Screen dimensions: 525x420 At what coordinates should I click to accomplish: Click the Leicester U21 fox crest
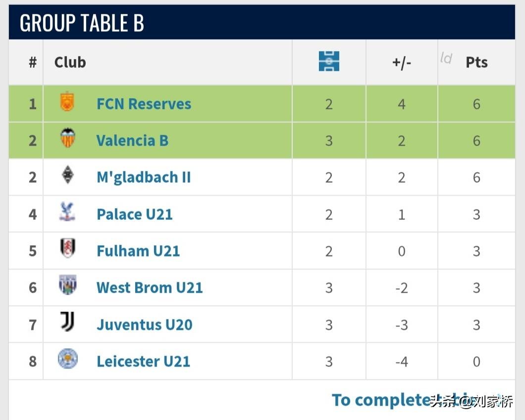67,359
